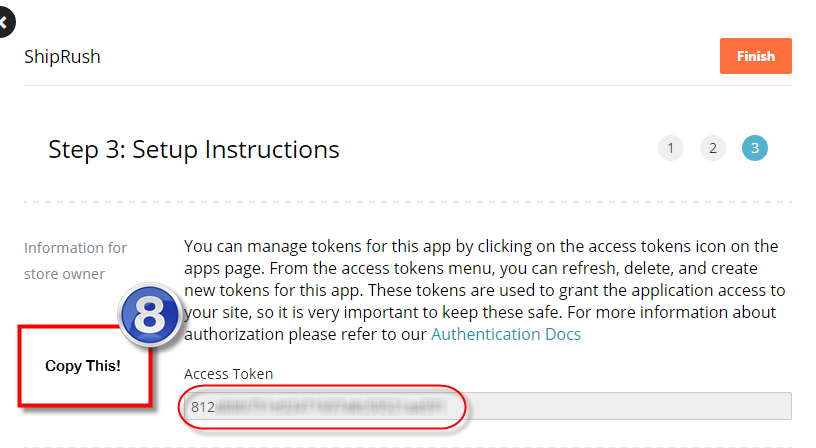Click the Access Token field label

[228, 374]
